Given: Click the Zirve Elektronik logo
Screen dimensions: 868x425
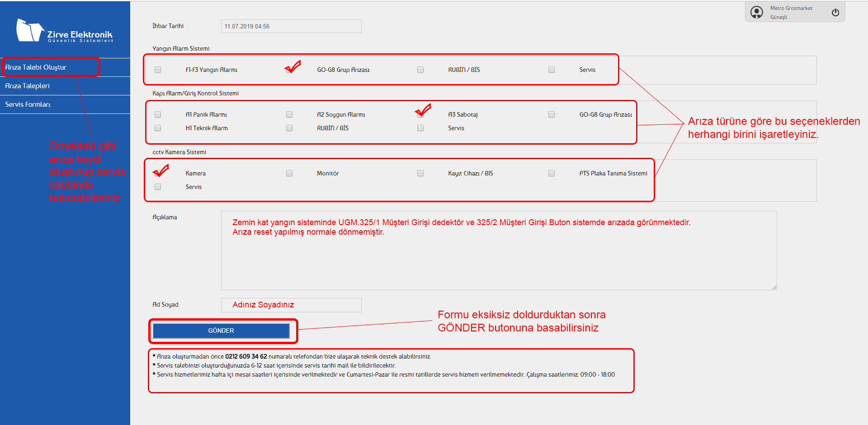Looking at the screenshot, I should (65, 31).
